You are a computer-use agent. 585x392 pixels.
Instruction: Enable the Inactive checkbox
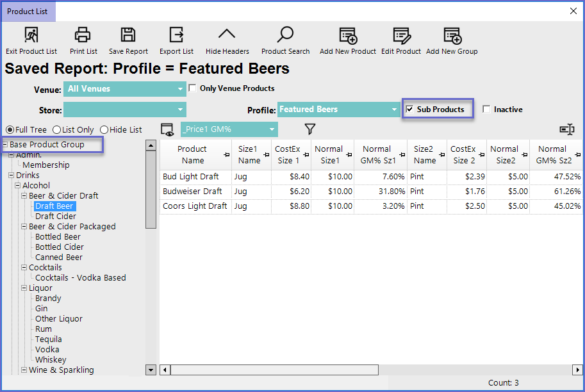click(x=486, y=110)
